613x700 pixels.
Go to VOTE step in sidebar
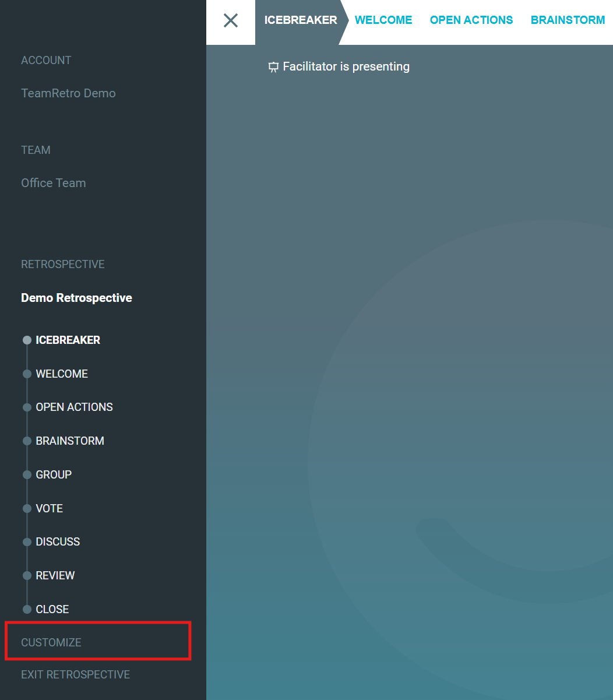point(49,508)
